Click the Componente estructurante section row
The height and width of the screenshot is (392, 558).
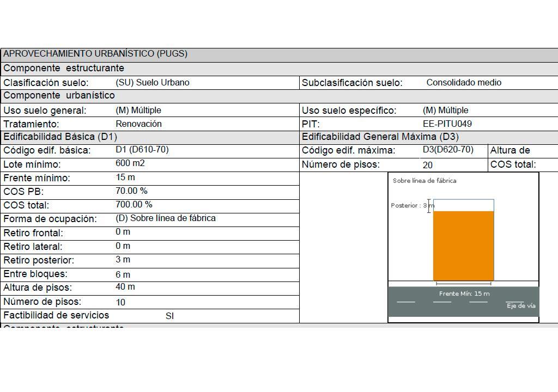tap(279, 69)
